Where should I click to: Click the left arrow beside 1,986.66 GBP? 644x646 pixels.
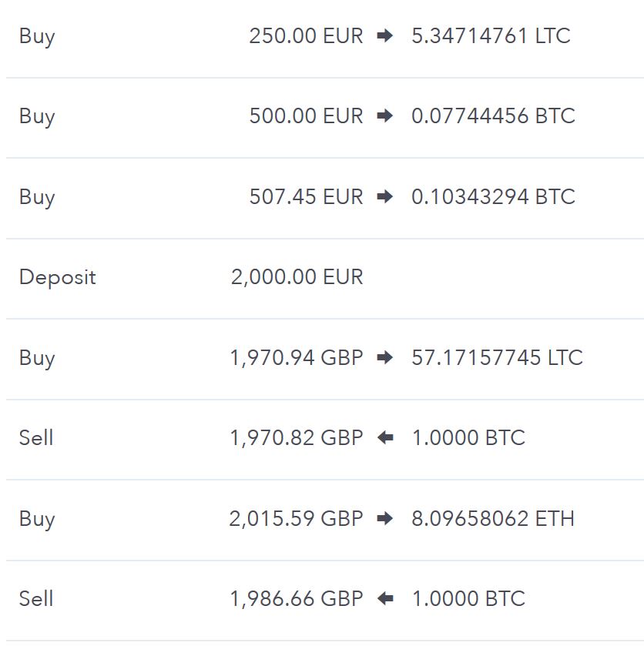(385, 598)
